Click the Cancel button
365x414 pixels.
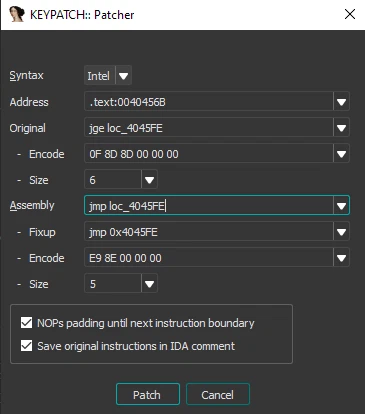click(218, 395)
